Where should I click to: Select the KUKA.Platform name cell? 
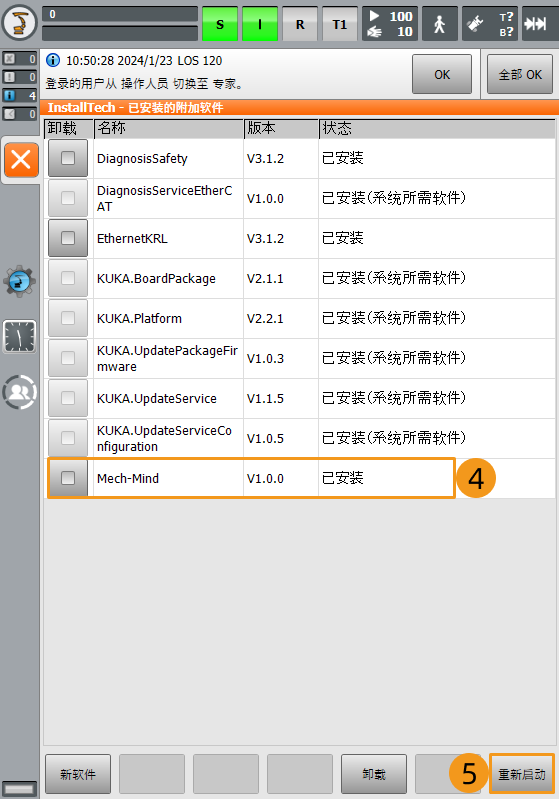click(169, 318)
